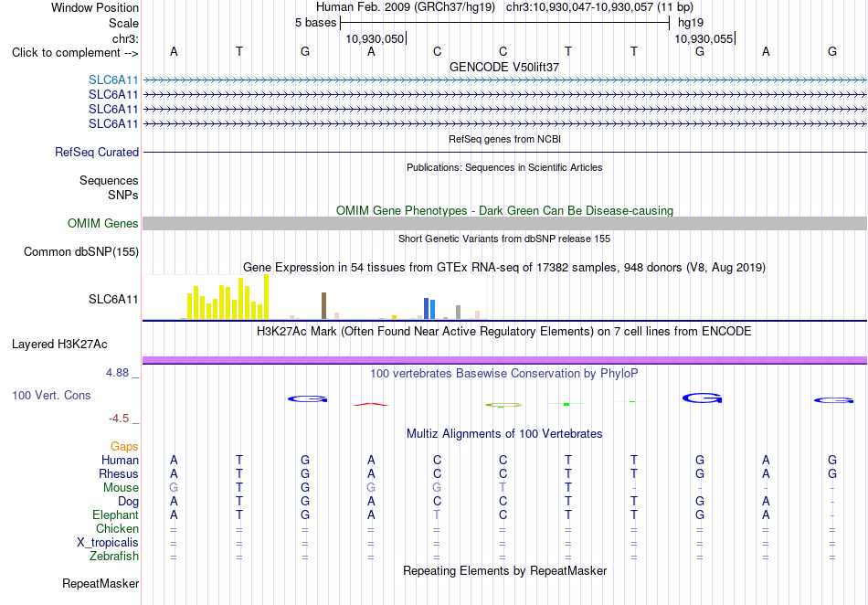Open the 'GENCODE V50lift37' track title
Image resolution: width=868 pixels, height=605 pixels.
(x=504, y=67)
